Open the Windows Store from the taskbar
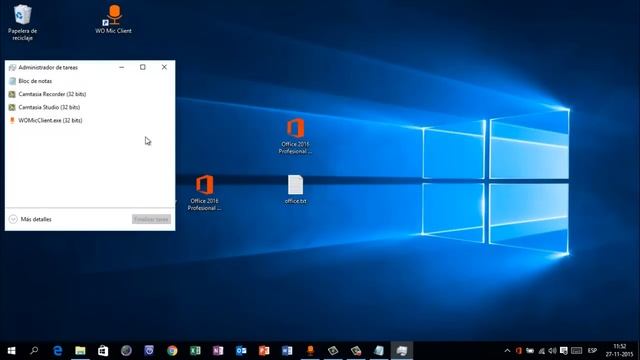640x360 pixels. 103,351
